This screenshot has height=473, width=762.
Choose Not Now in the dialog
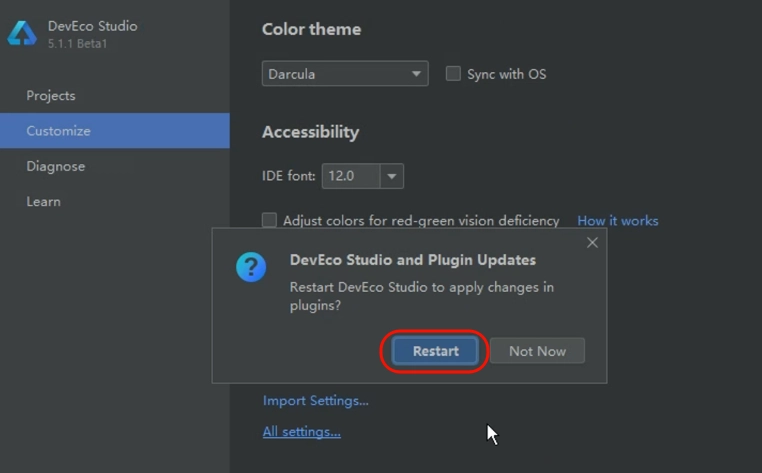tap(537, 351)
